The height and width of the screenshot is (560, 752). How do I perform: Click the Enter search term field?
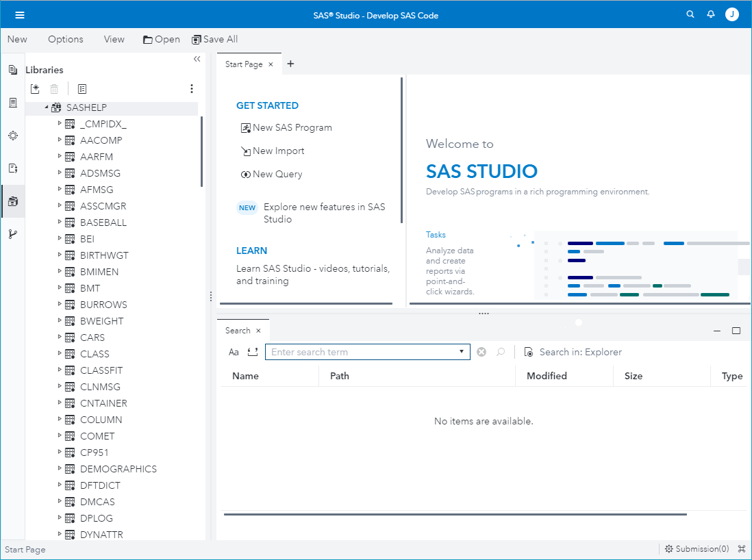[x=362, y=352]
